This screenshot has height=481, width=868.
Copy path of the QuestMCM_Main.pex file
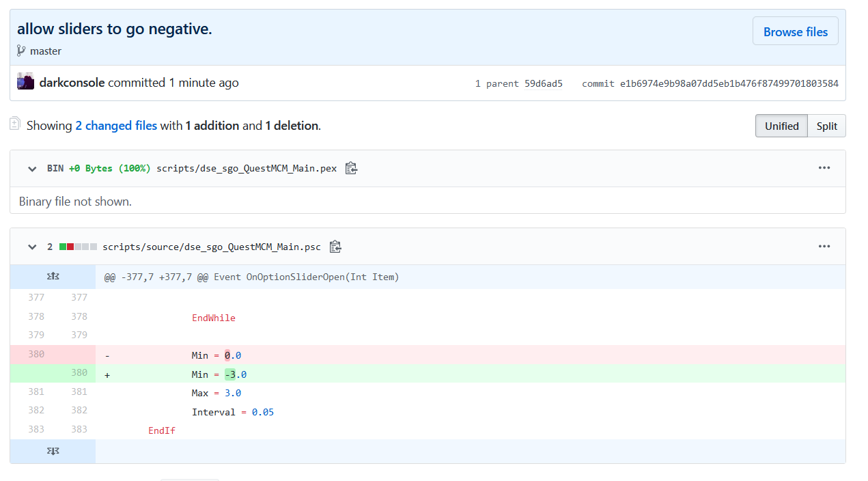click(x=351, y=168)
